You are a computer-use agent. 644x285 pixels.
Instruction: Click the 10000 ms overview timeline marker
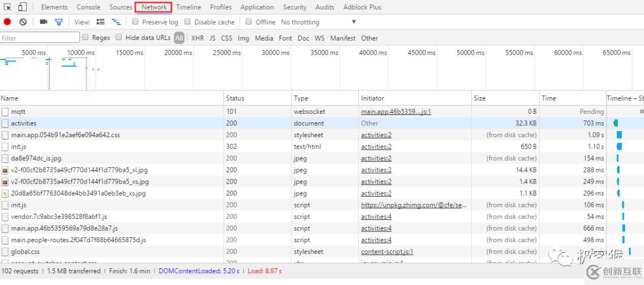tap(81, 52)
